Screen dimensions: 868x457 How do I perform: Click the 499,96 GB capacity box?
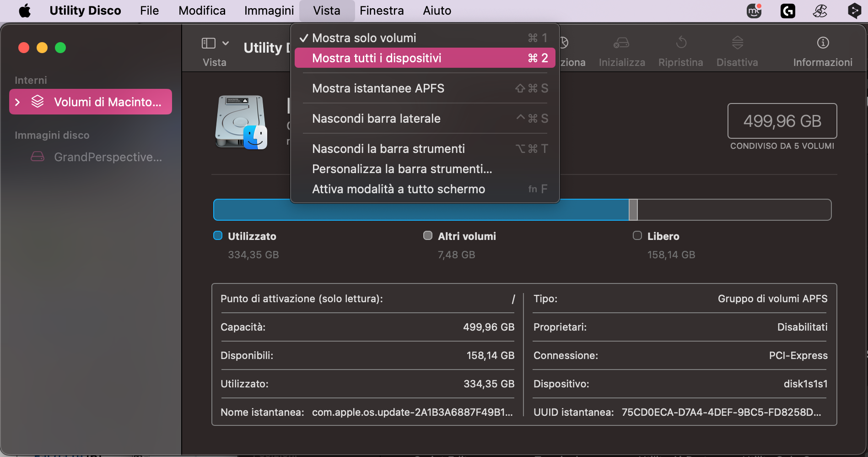click(782, 121)
